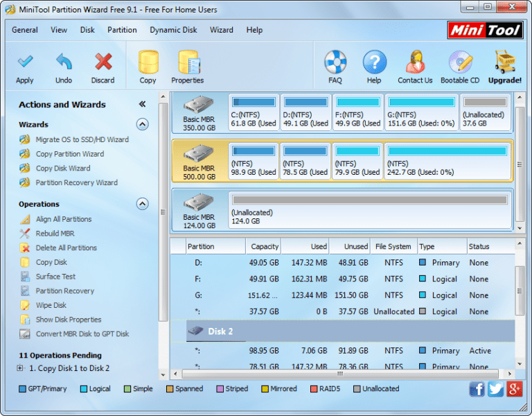
Task: Click down arrow of left panel scrollbar
Action: click(163, 375)
